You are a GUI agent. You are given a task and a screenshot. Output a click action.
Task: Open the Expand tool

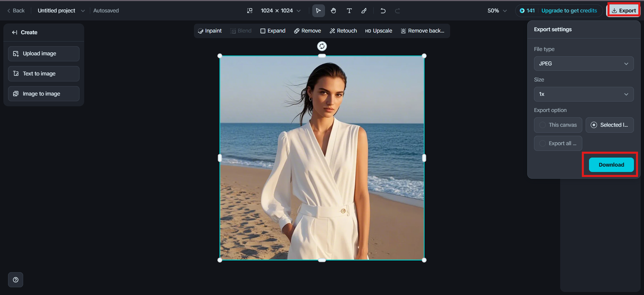point(273,31)
